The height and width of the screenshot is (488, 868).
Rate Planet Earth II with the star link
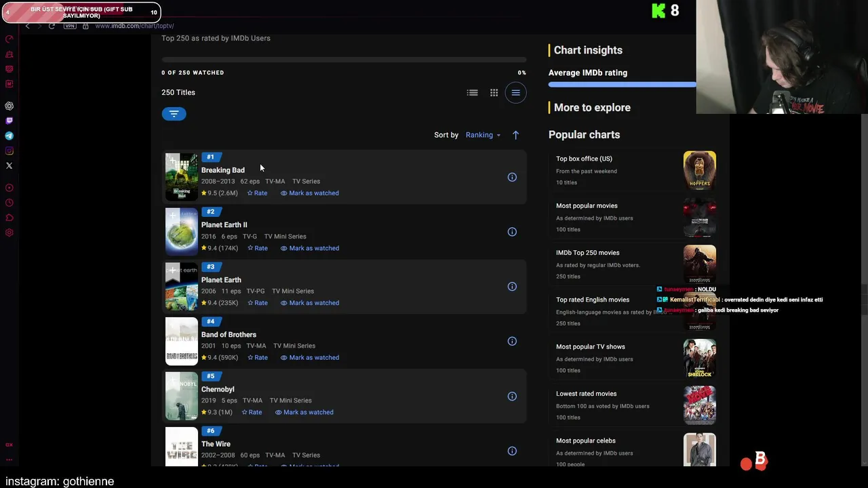pos(257,248)
